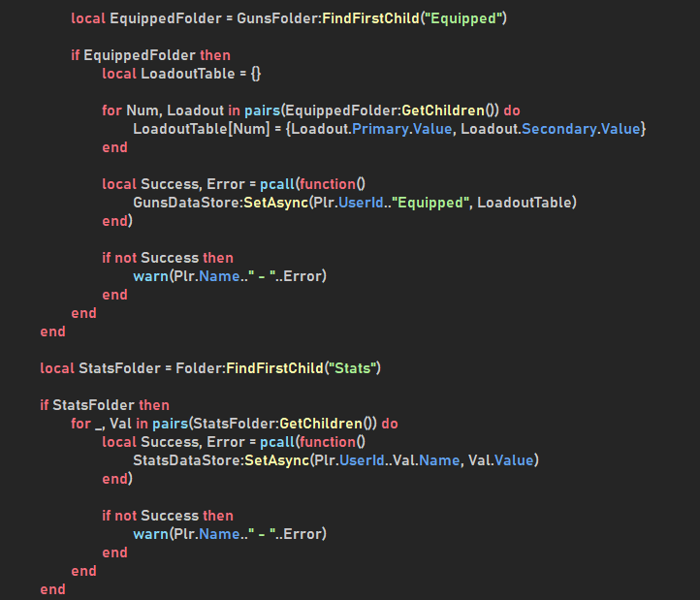Click the 'local LoadoutTable = {}' line
This screenshot has height=600, width=700.
[x=181, y=74]
